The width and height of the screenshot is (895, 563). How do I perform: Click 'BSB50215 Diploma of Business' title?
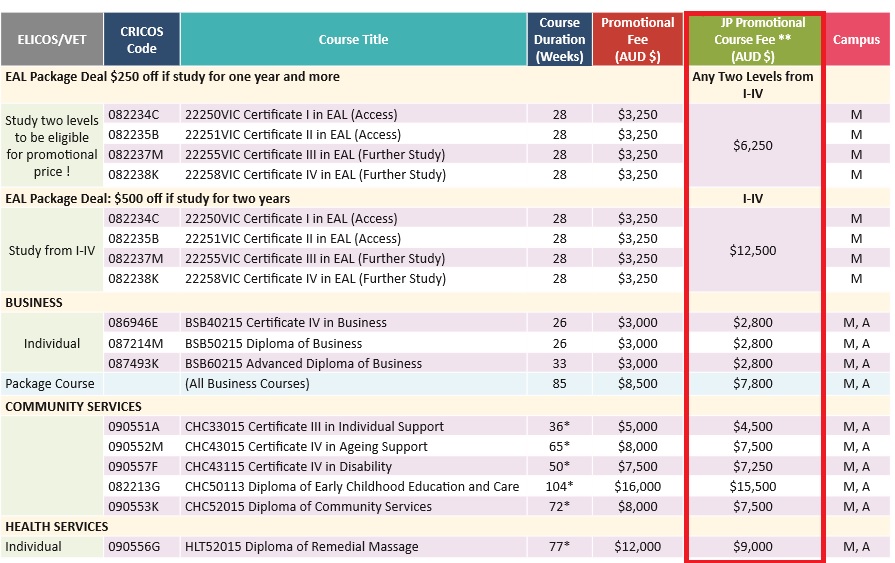pyautogui.click(x=273, y=343)
